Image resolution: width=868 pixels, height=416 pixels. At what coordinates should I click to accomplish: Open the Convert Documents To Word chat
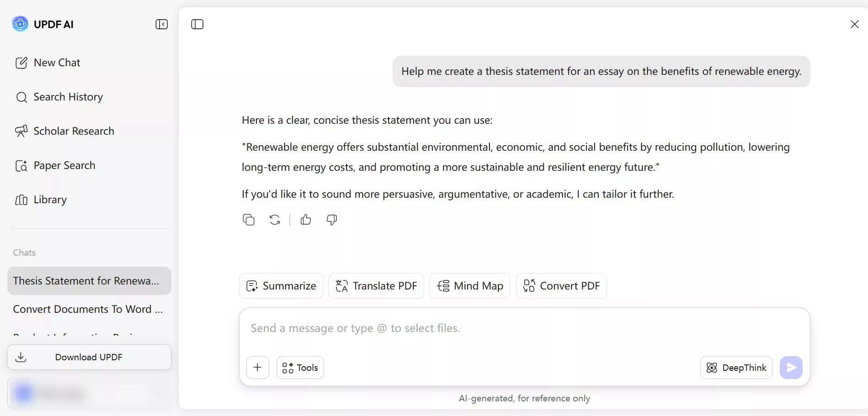point(87,309)
